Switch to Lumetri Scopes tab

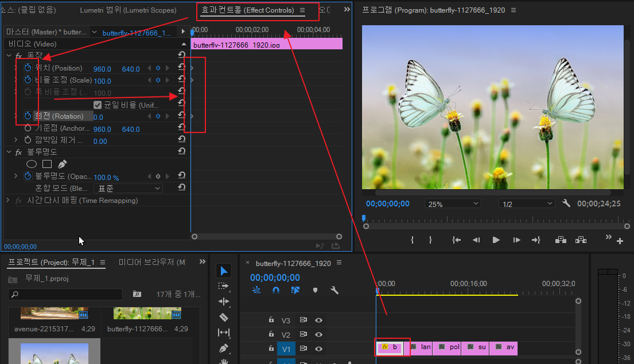[128, 10]
